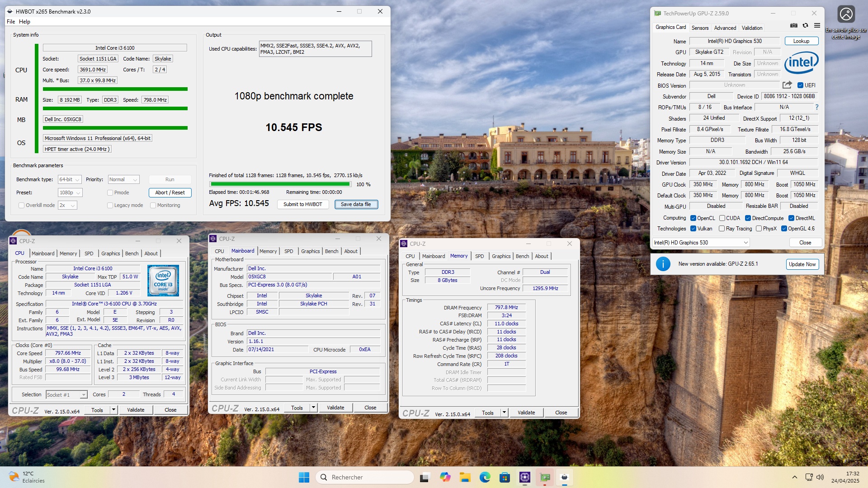Click the GPU-Z screenshot camera icon
This screenshot has width=868, height=488.
pyautogui.click(x=793, y=26)
